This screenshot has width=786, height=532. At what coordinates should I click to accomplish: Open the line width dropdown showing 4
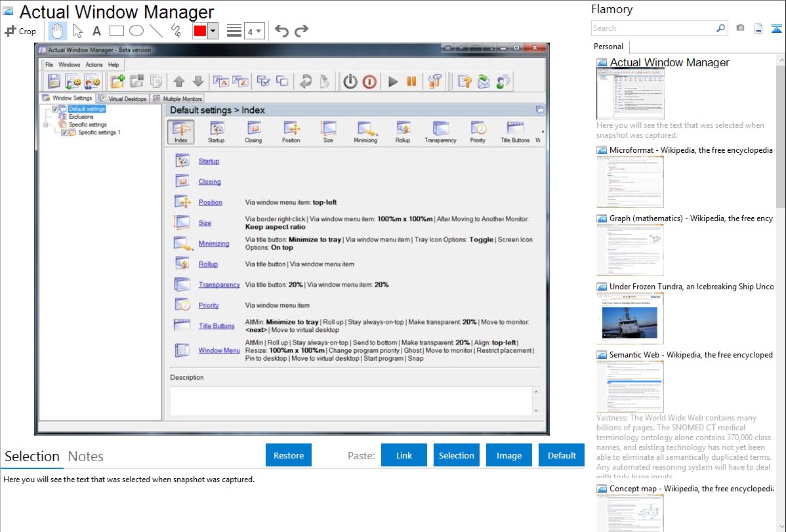pos(255,31)
